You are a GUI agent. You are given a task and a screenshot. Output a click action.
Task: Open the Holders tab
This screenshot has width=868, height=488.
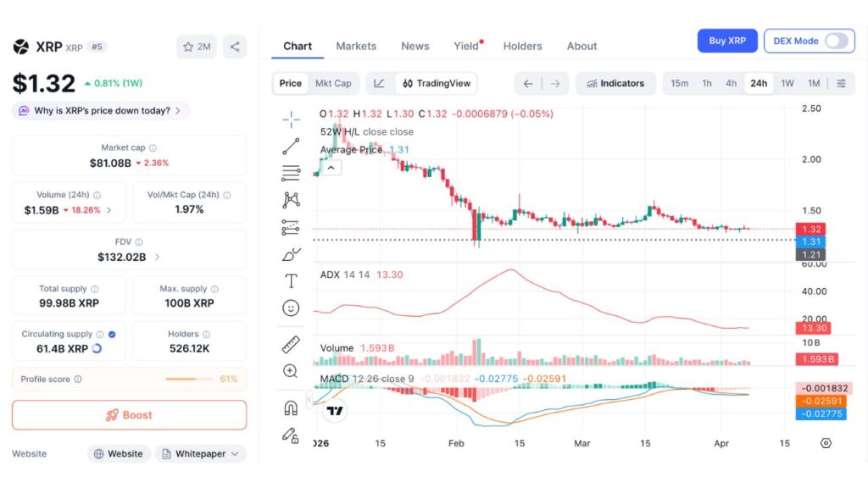(522, 46)
